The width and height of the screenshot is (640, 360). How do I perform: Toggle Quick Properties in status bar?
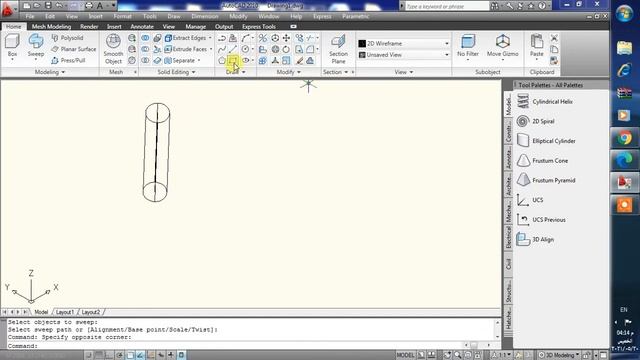pos(181,355)
